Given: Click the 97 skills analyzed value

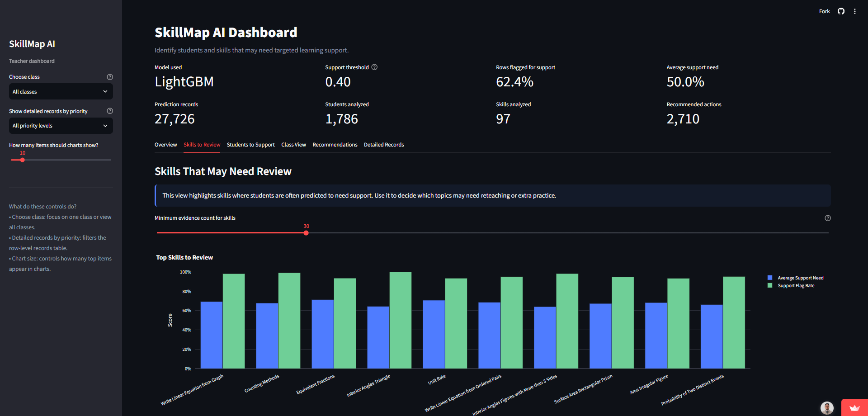Looking at the screenshot, I should tap(503, 119).
